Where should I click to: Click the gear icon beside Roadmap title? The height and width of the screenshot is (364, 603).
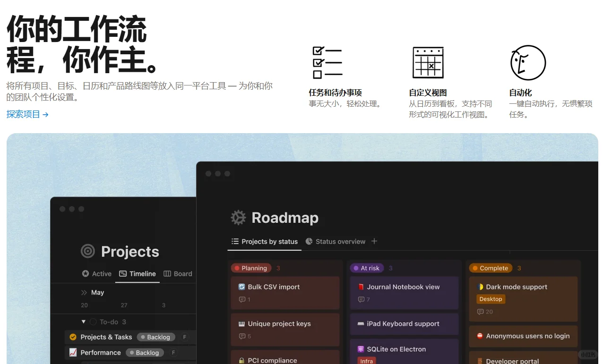[238, 217]
